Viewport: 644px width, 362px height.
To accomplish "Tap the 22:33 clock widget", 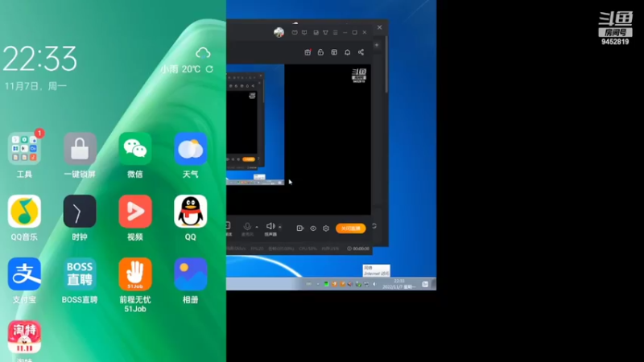I will point(39,59).
